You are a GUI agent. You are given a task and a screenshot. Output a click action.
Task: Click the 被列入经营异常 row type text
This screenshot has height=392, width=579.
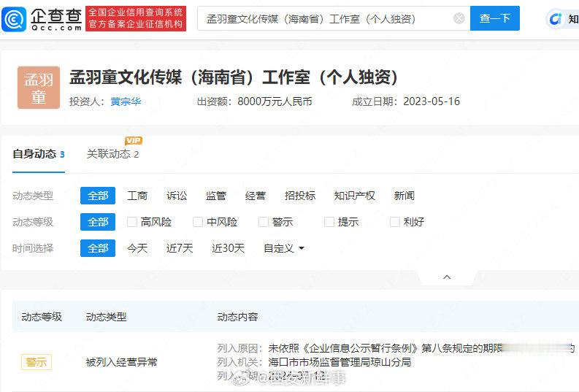click(x=121, y=362)
